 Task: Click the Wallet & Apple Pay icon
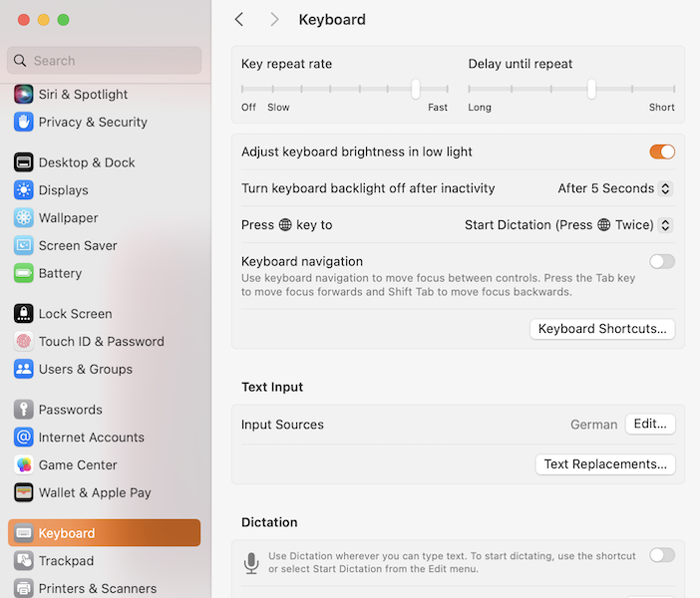point(23,492)
